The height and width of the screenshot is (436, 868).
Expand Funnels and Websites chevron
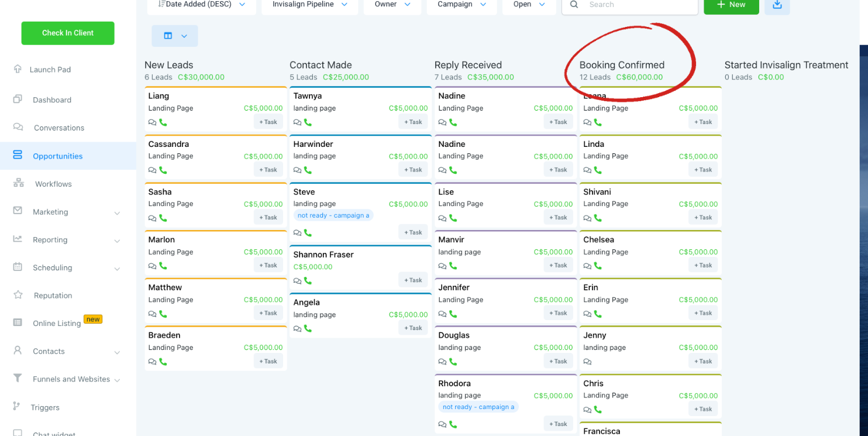click(117, 380)
